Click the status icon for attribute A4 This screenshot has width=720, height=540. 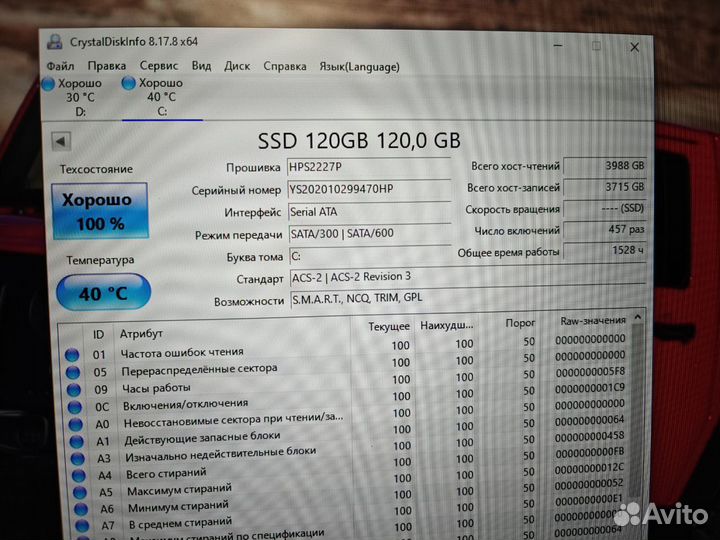click(79, 476)
